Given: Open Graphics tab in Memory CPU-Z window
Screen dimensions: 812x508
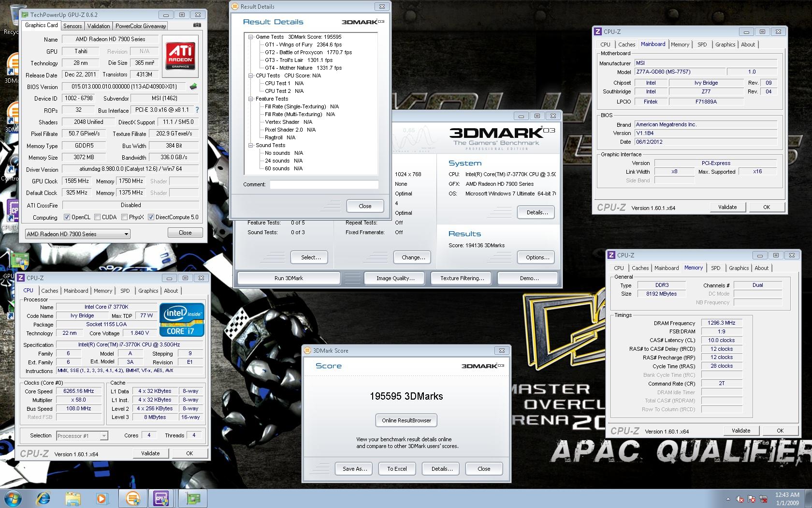Looking at the screenshot, I should (x=739, y=268).
